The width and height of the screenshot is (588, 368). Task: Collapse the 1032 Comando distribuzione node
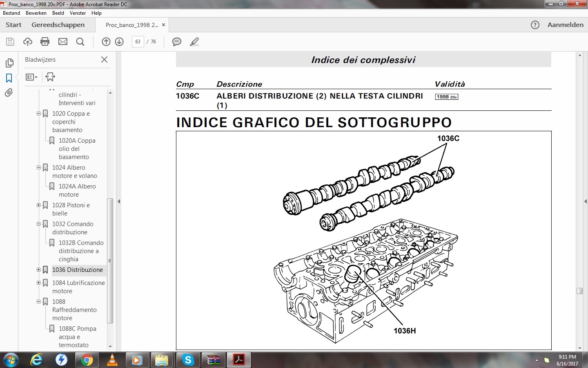(39, 224)
